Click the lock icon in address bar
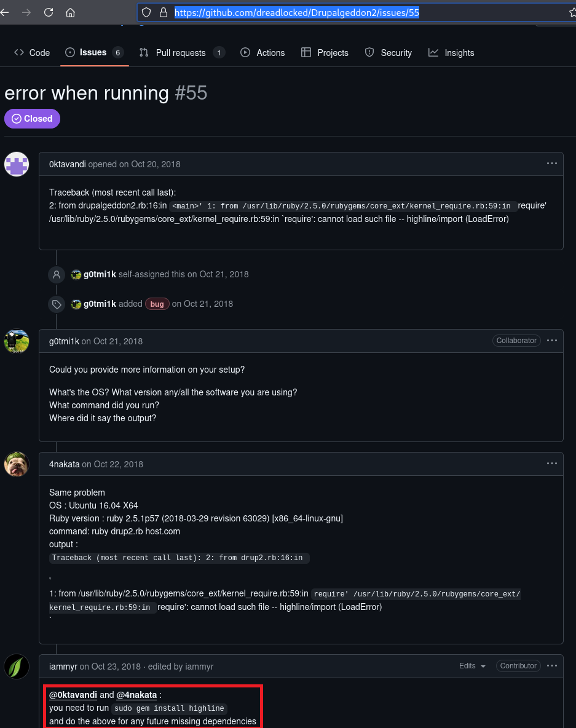The width and height of the screenshot is (576, 728). [163, 12]
